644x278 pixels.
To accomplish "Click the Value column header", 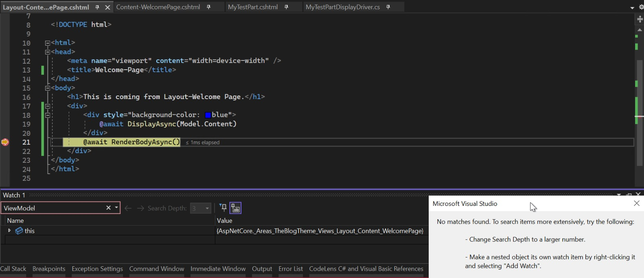I will click(225, 220).
